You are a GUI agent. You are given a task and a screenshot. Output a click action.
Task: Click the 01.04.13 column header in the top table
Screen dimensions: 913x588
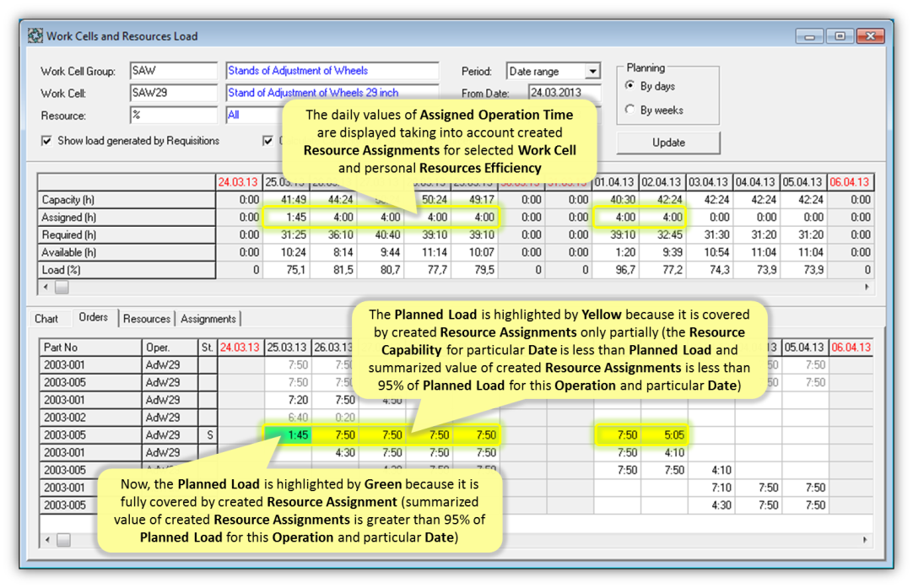[615, 182]
